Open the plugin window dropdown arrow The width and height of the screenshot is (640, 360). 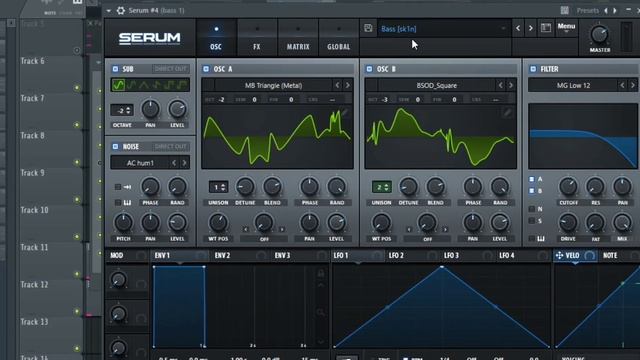tap(109, 11)
